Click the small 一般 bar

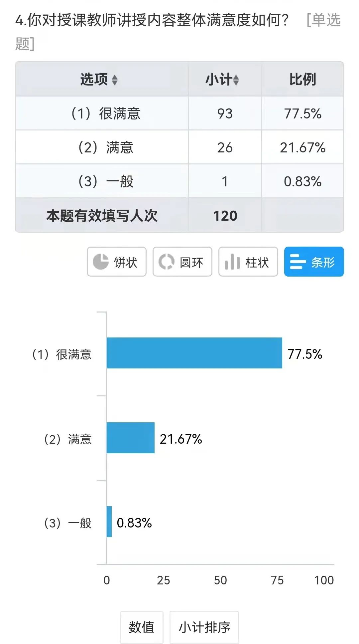coord(109,522)
